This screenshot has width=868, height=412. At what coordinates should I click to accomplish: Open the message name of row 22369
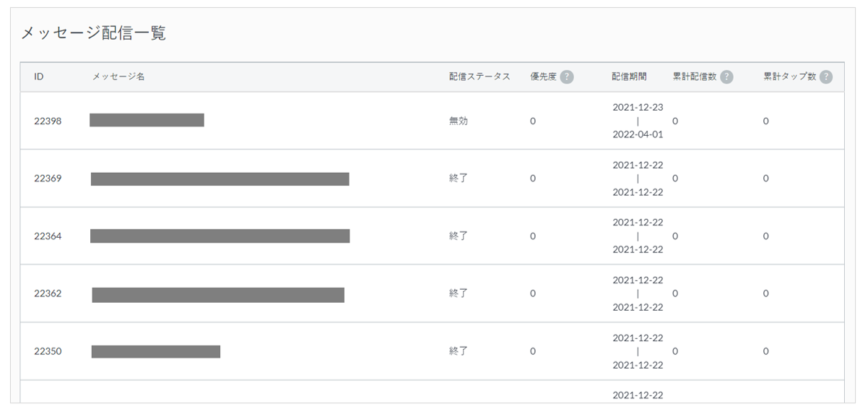(220, 179)
